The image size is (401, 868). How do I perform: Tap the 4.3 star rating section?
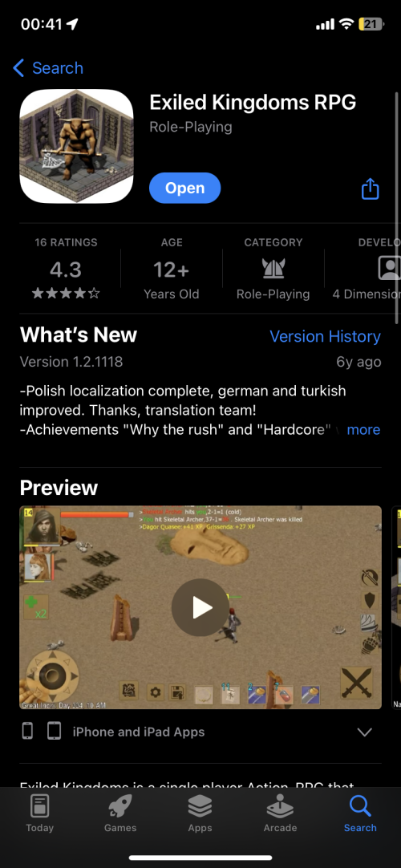66,269
